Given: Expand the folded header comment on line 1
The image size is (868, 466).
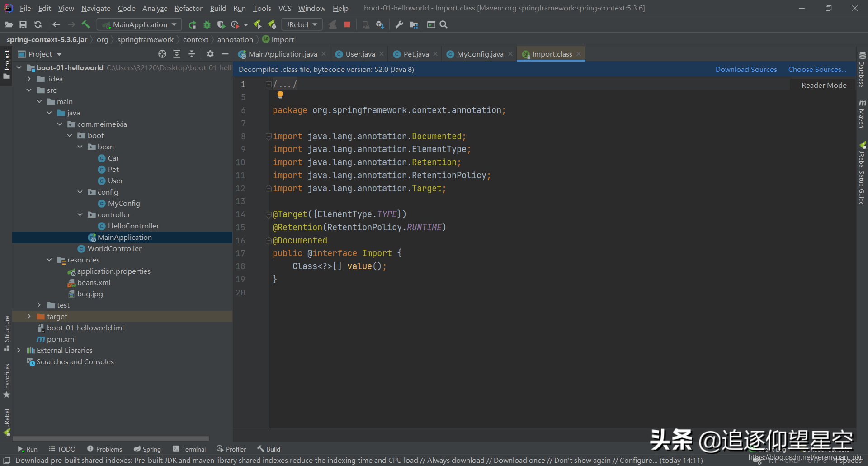Looking at the screenshot, I should pos(269,84).
